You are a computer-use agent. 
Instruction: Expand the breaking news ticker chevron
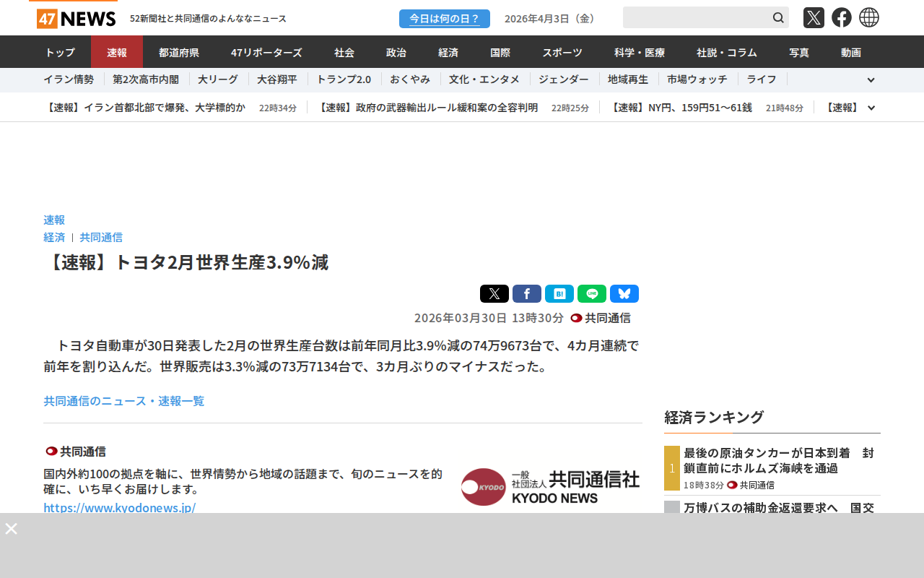871,108
